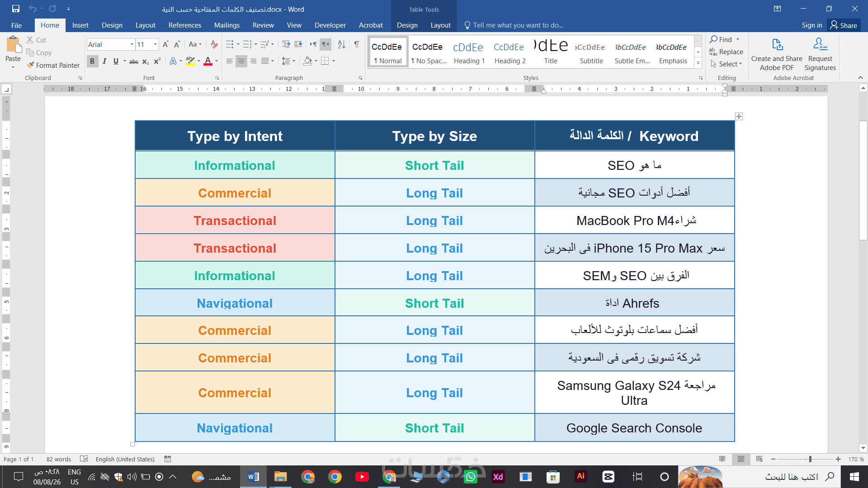Increase the paragraph indent

298,44
